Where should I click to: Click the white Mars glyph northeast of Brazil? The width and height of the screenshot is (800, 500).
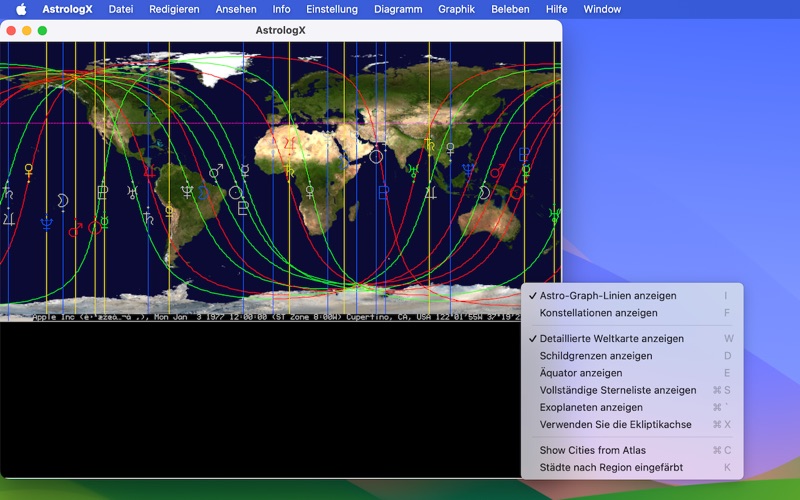(x=216, y=171)
